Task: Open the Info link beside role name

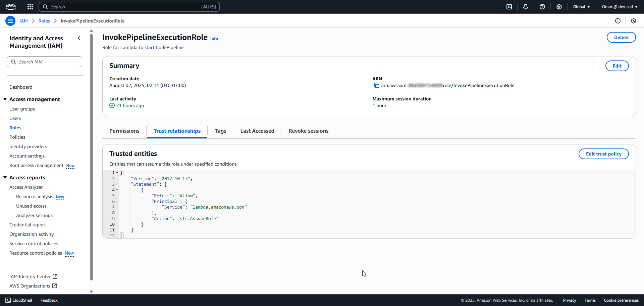Action: click(214, 39)
